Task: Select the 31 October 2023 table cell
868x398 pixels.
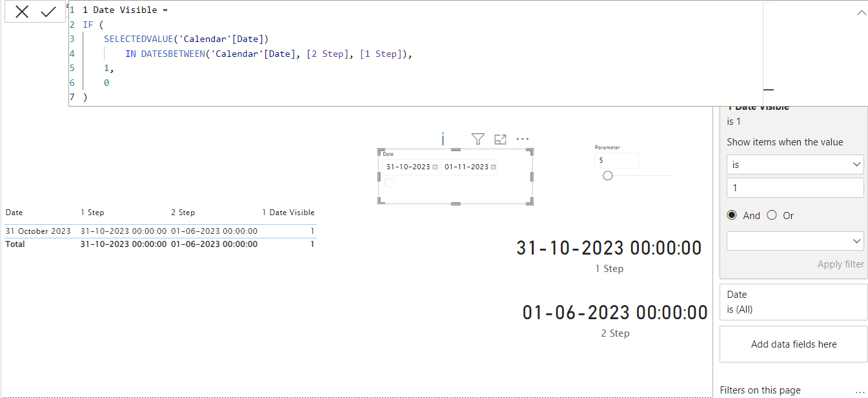Action: (x=38, y=231)
